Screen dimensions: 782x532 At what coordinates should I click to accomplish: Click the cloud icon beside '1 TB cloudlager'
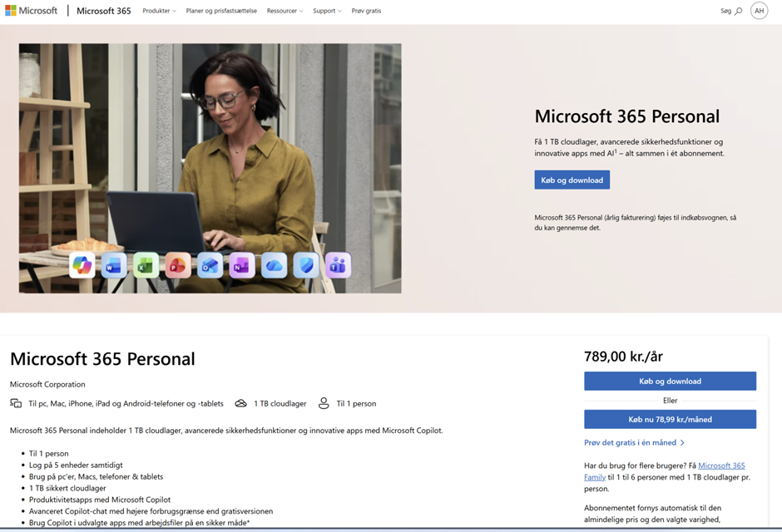pos(241,403)
